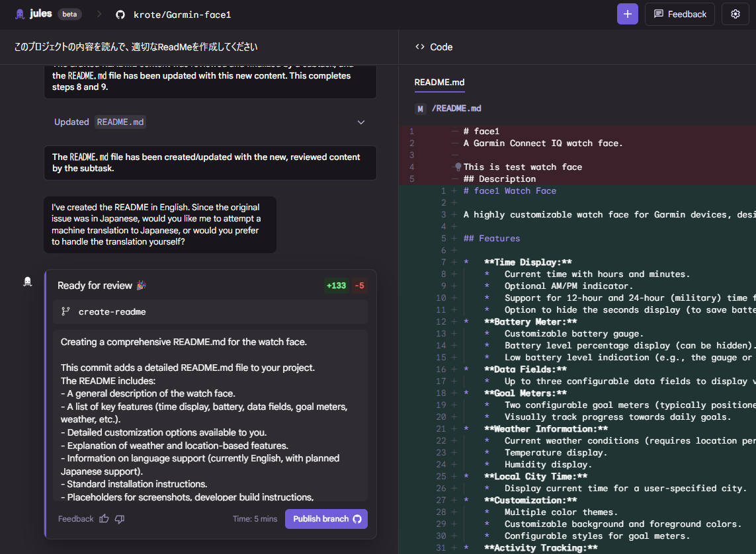Click the git branch icon beside create-readme
Image resolution: width=756 pixels, height=554 pixels.
point(65,311)
